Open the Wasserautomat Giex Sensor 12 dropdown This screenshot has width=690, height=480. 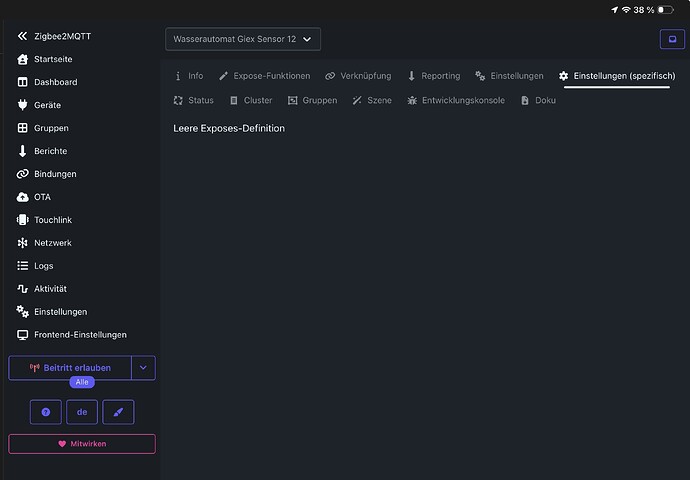(243, 39)
